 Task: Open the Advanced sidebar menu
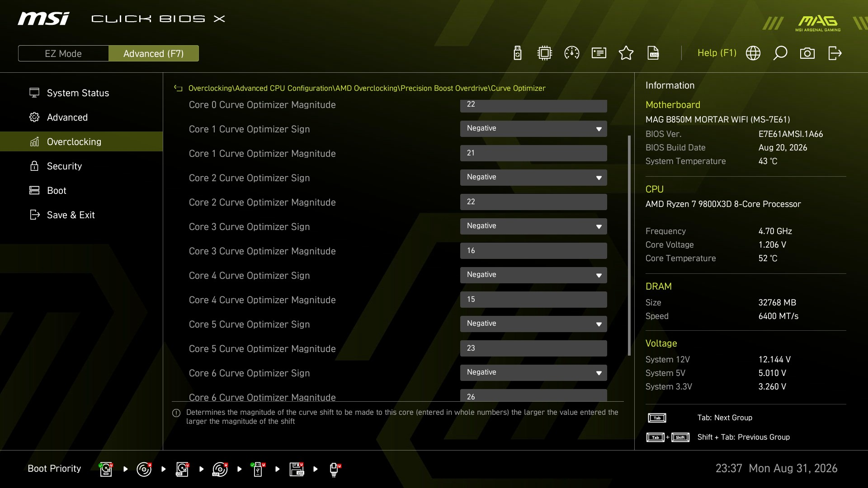(81, 117)
